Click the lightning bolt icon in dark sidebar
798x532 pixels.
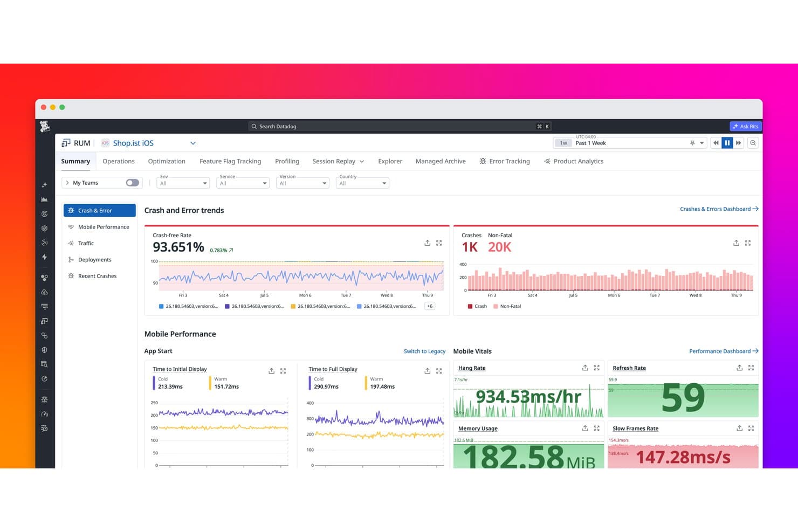pyautogui.click(x=45, y=257)
